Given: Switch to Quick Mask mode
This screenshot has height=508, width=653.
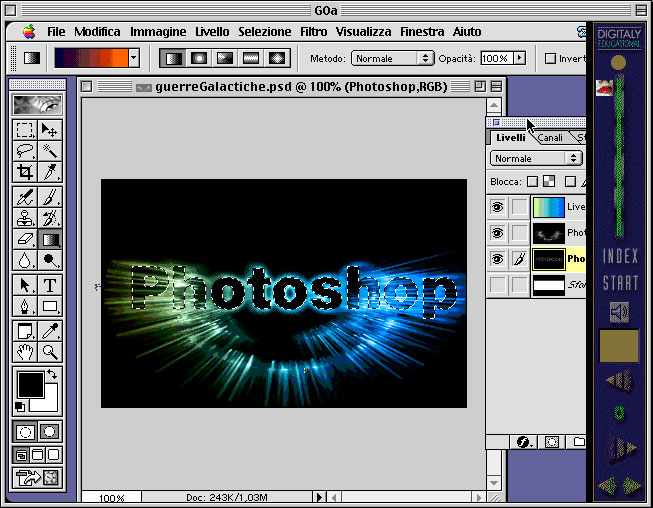Looking at the screenshot, I should [x=50, y=432].
